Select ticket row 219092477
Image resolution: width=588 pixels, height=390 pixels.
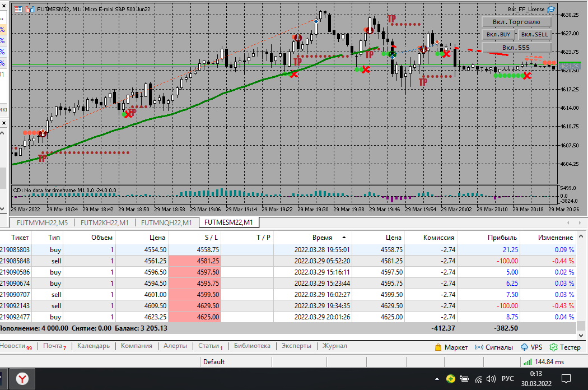(288, 317)
